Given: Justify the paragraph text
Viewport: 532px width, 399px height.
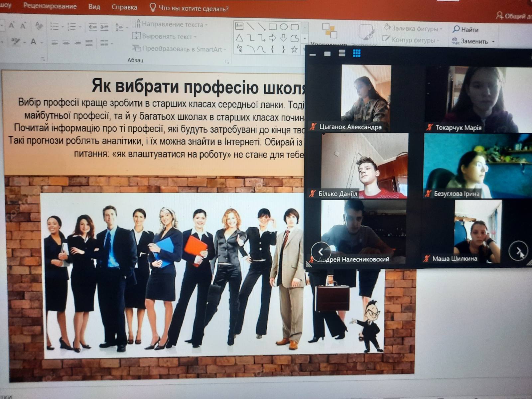Looking at the screenshot, I should [89, 43].
